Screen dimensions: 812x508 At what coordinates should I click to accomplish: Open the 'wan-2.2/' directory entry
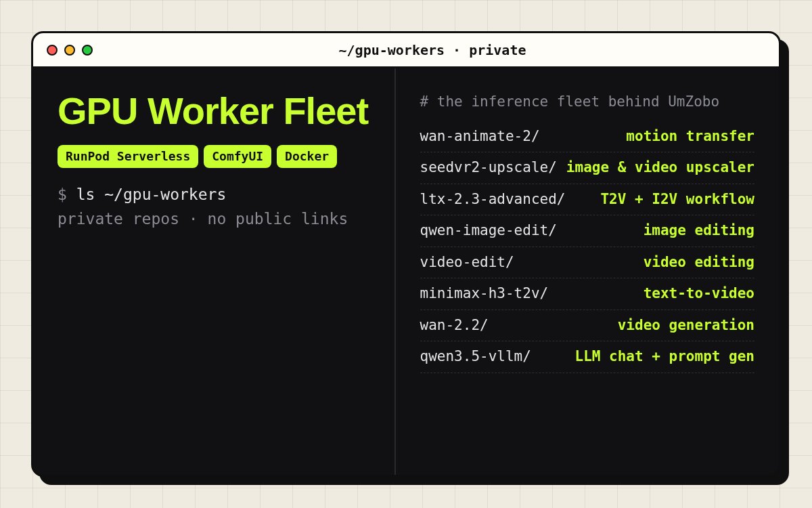[454, 325]
